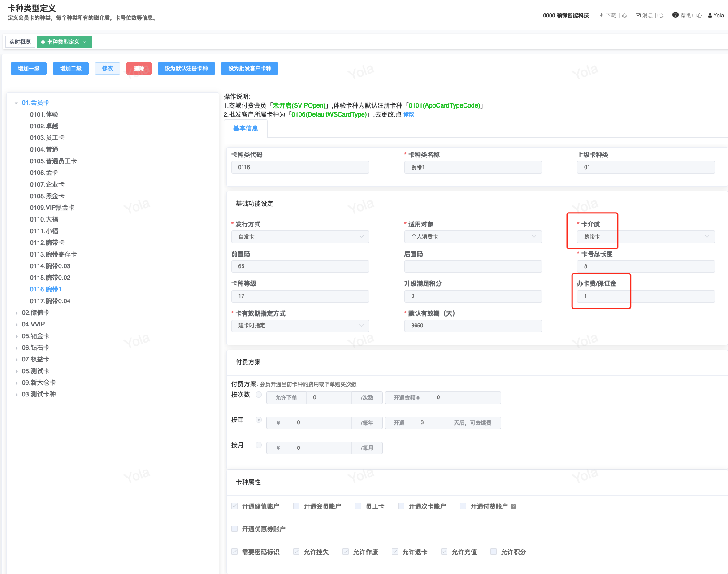Toggle the 开通会员账户 checkbox
Viewport: 728px width, 574px height.
(296, 506)
